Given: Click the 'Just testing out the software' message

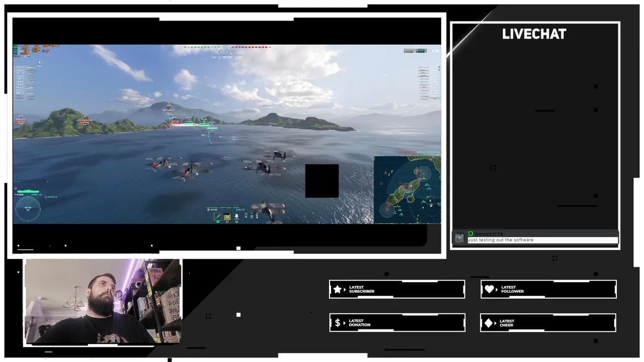Looking at the screenshot, I should (x=501, y=240).
